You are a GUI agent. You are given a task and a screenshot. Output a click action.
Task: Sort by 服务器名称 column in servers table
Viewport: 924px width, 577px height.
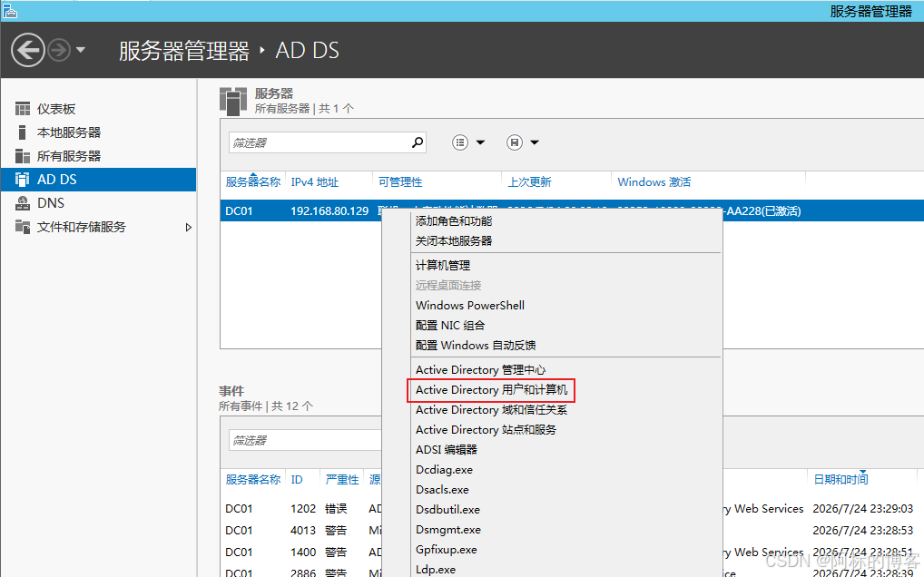pos(253,182)
